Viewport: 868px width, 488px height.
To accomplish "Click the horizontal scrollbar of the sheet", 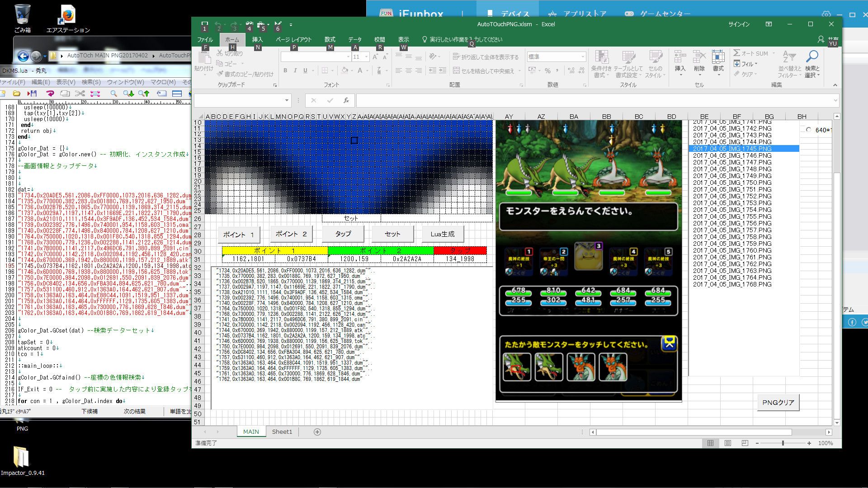I will pos(694,432).
